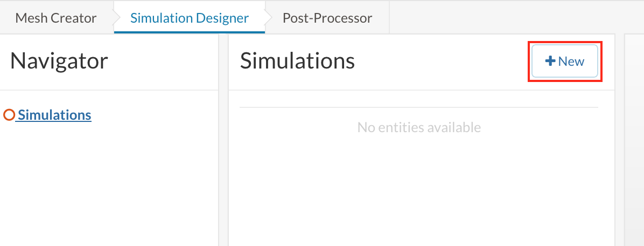
Task: Switch to the Mesh Creator tab
Action: click(56, 18)
